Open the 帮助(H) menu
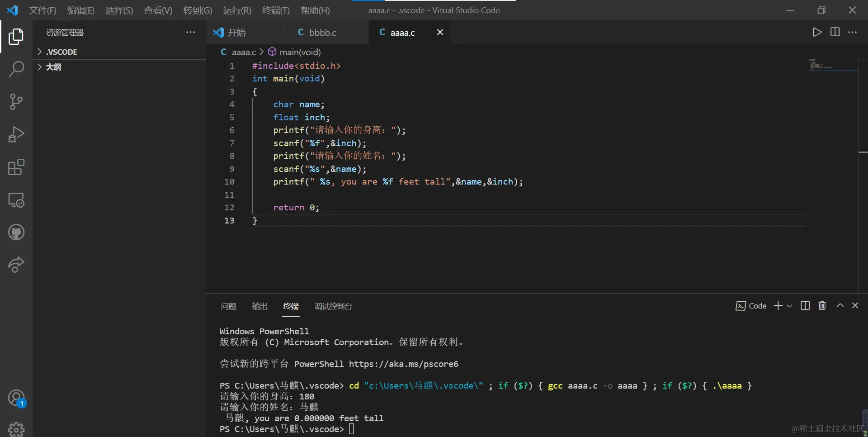 coord(315,10)
